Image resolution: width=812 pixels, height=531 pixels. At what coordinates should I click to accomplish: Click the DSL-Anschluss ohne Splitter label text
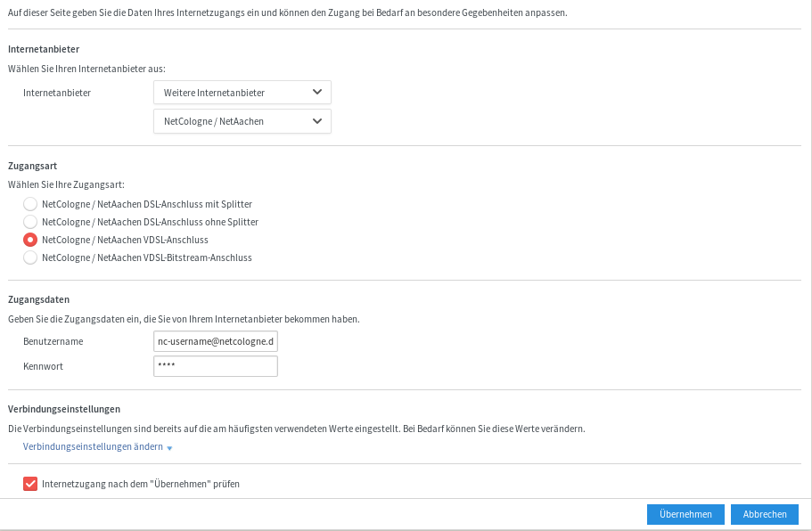(150, 222)
